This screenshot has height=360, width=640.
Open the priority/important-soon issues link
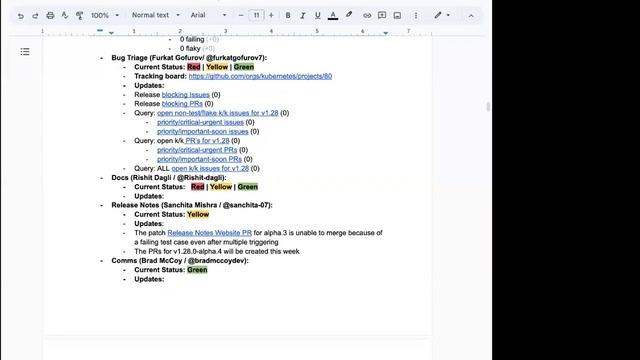coord(202,131)
